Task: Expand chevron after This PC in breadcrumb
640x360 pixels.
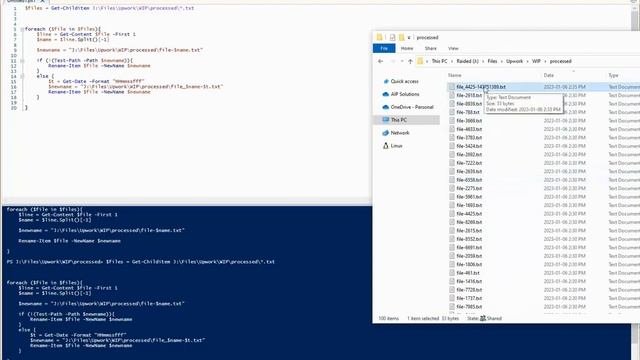Action: (x=452, y=61)
